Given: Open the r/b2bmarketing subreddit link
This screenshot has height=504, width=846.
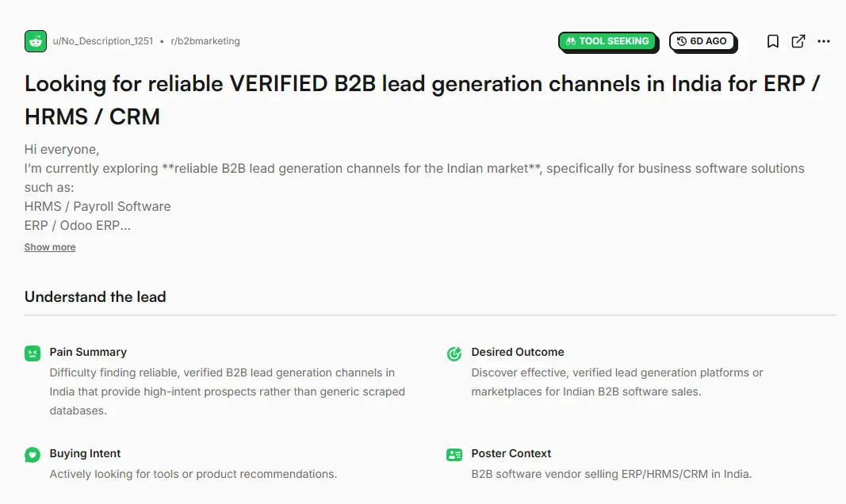Looking at the screenshot, I should [x=205, y=41].
